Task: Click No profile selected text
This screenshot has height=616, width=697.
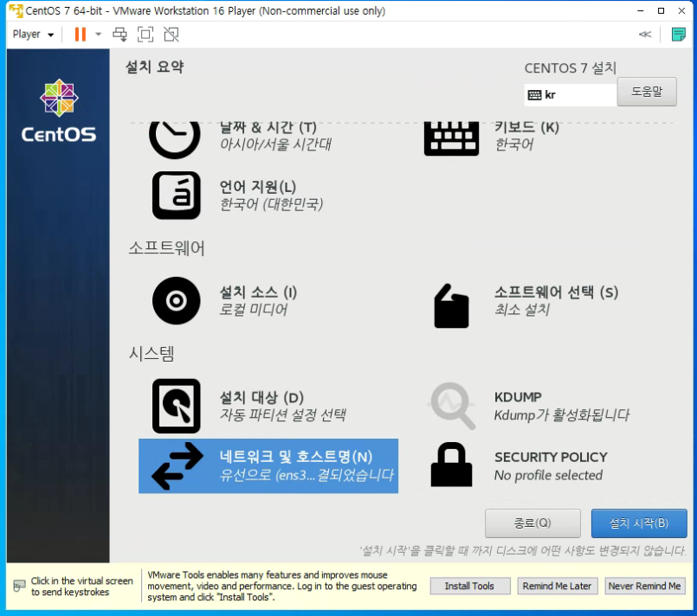Action: (549, 475)
